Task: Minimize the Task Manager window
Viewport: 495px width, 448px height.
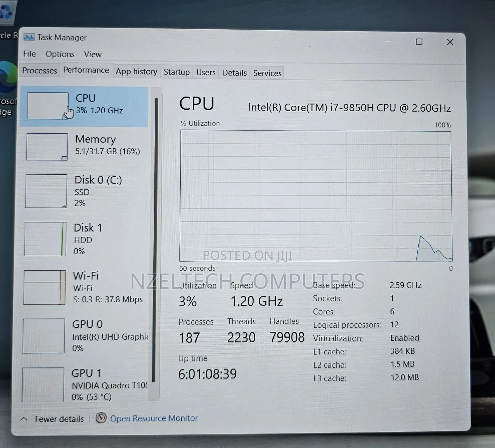Action: pyautogui.click(x=389, y=41)
